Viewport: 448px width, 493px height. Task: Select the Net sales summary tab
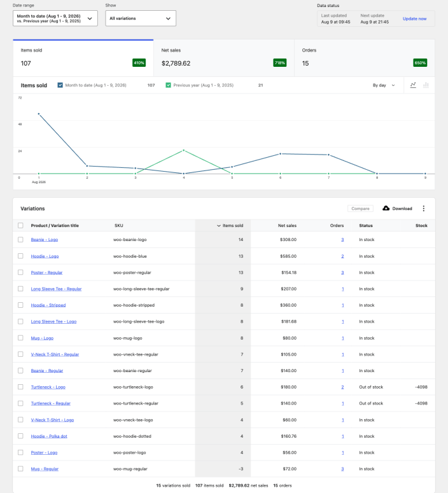224,58
